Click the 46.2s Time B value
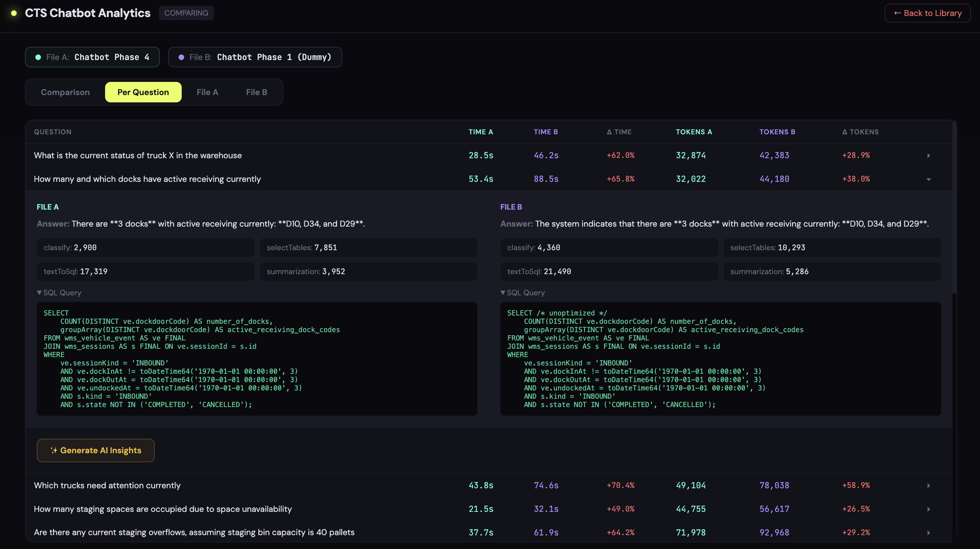This screenshot has height=549, width=980. click(546, 155)
